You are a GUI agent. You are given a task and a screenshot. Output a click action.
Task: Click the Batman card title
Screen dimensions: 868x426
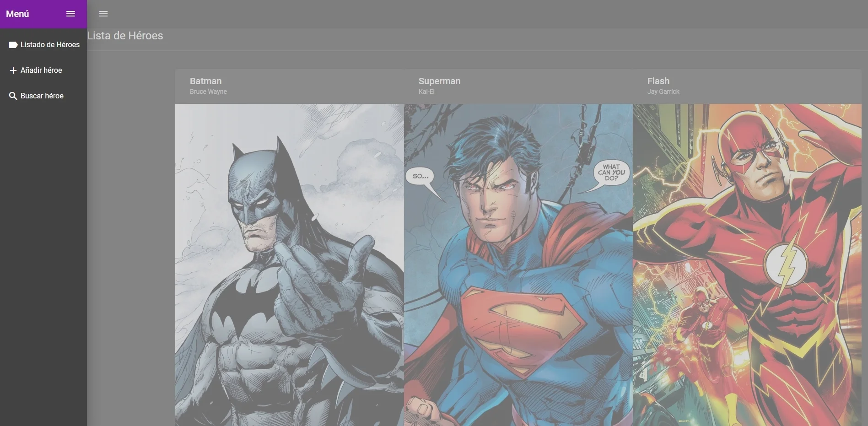coord(205,81)
